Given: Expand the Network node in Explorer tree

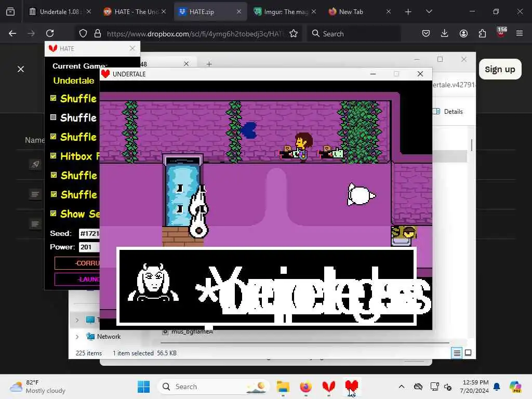Looking at the screenshot, I should [x=77, y=337].
